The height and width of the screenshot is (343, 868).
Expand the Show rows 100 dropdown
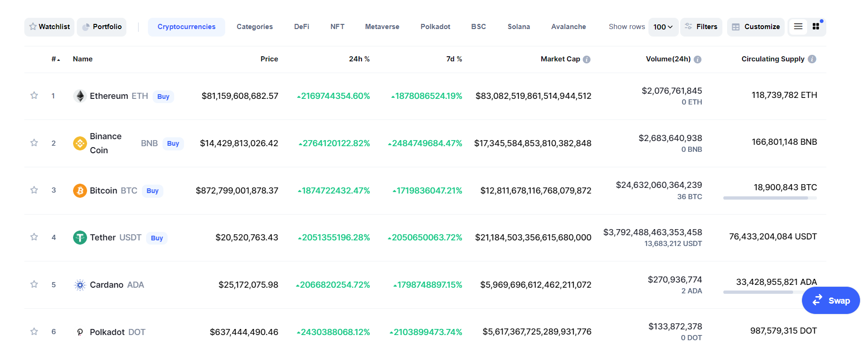[x=663, y=27]
